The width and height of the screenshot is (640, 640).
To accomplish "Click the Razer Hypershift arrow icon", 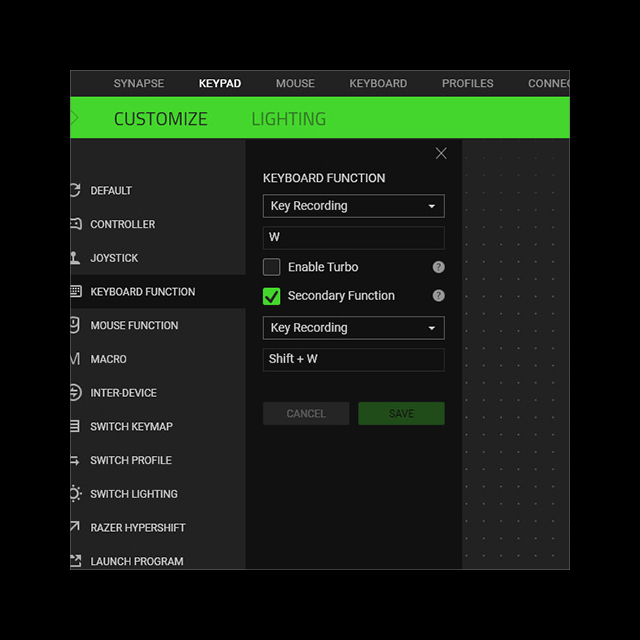I will tap(75, 527).
